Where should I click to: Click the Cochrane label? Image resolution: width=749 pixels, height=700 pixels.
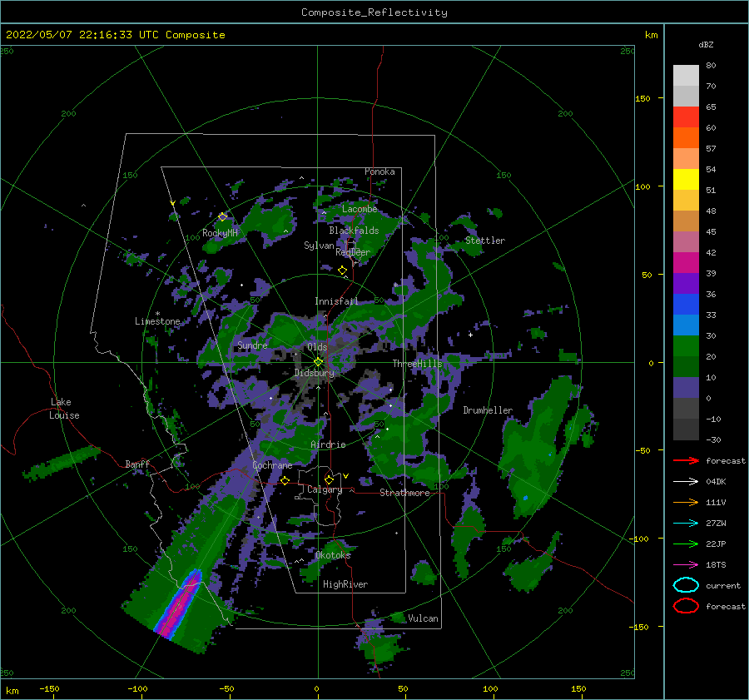click(x=272, y=465)
